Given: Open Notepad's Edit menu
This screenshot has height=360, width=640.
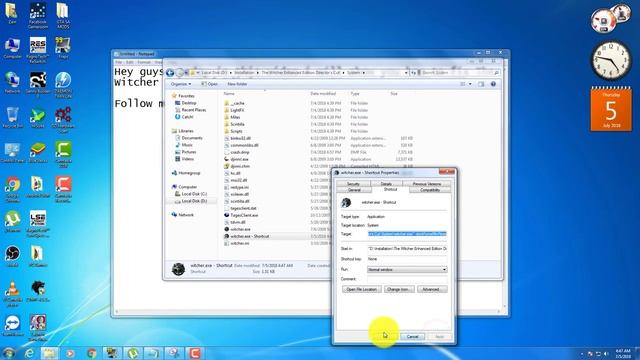Looking at the screenshot, I should [129, 62].
